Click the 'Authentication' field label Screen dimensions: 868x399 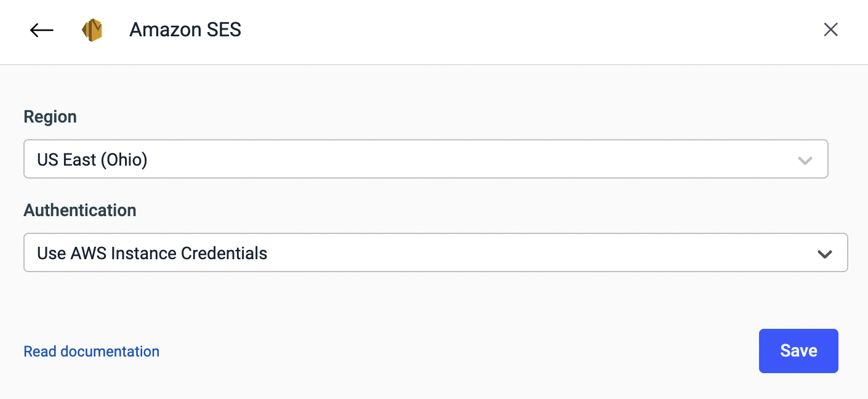pos(80,211)
